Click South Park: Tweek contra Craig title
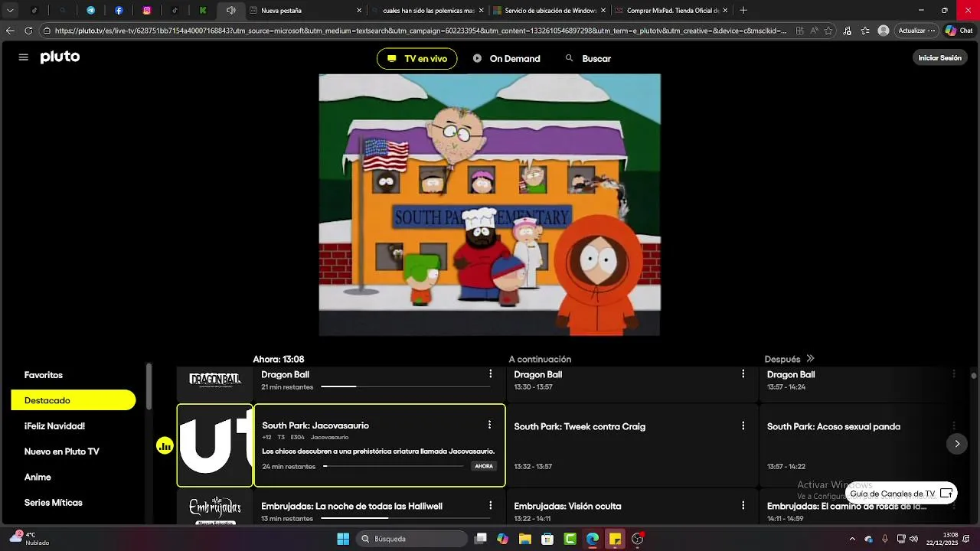The image size is (980, 551). [x=580, y=427]
